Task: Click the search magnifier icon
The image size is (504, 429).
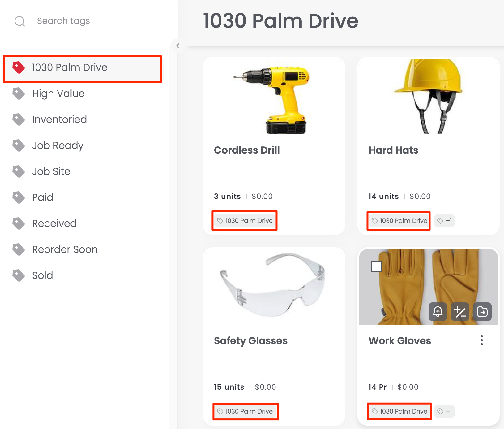Action: click(x=20, y=21)
